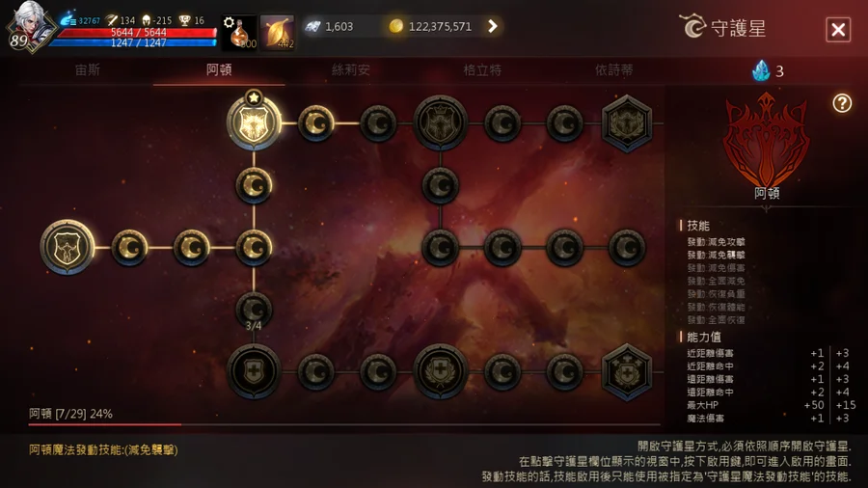Close the 守護星 window

pos(838,29)
